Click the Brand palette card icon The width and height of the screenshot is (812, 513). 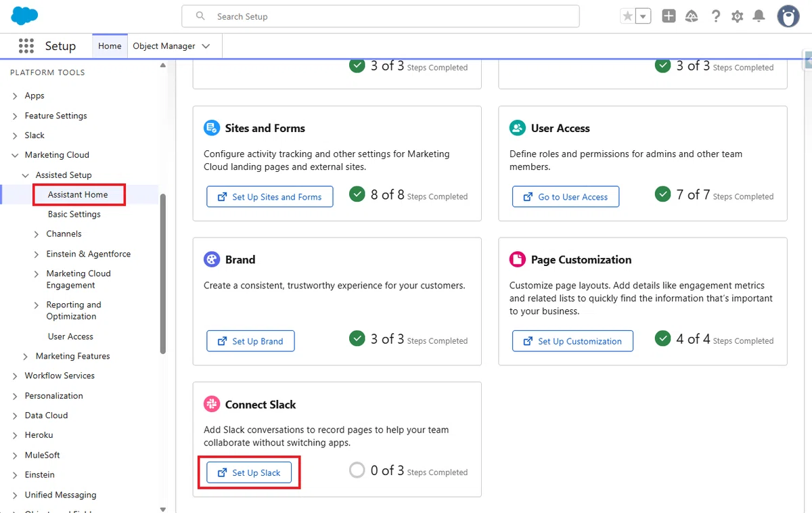pyautogui.click(x=212, y=259)
